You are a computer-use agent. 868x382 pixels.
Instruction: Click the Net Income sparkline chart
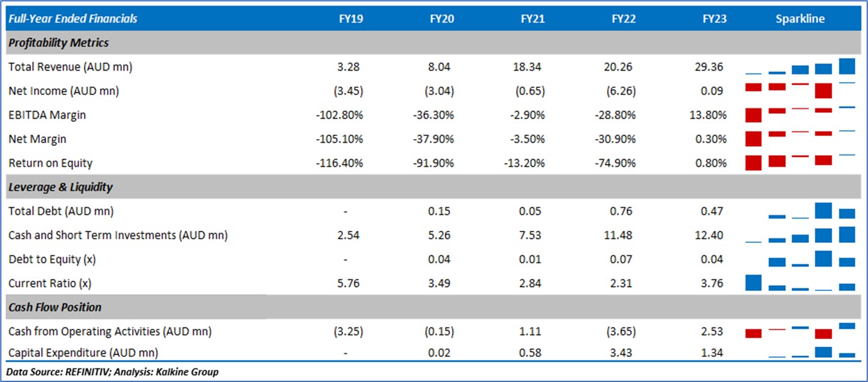pos(800,90)
